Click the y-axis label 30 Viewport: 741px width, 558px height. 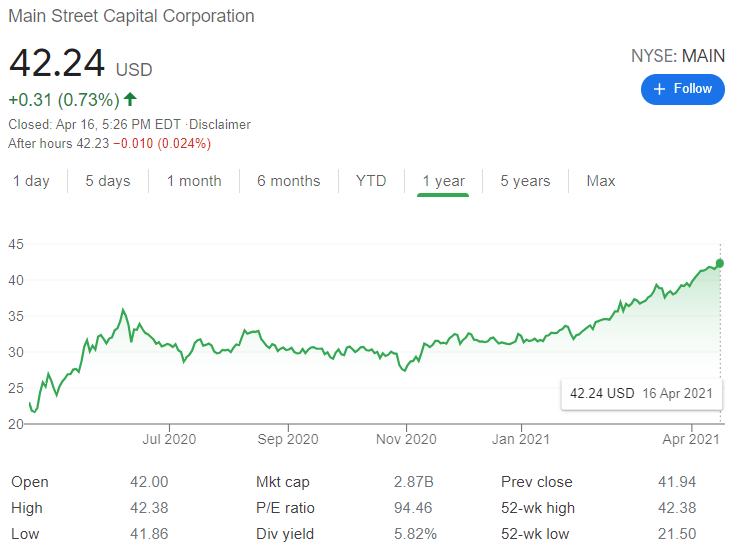point(16,352)
